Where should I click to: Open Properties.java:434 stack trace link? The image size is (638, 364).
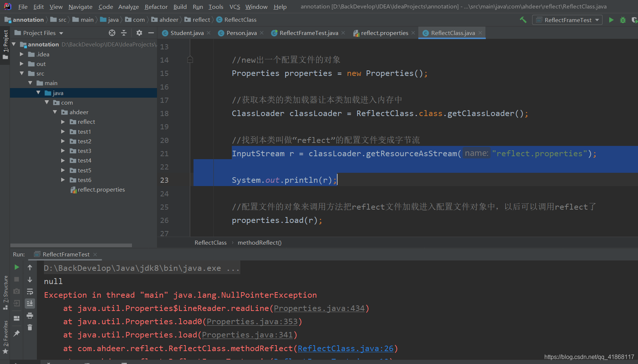(x=319, y=308)
